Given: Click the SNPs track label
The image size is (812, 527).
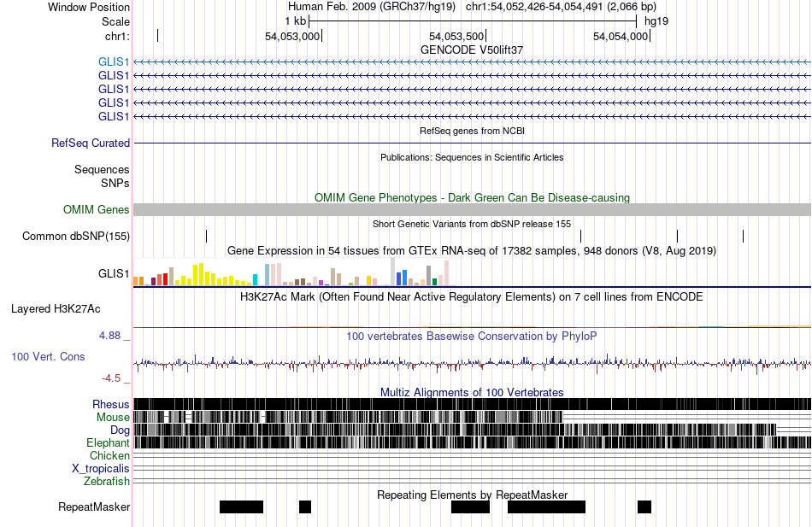Looking at the screenshot, I should click(x=115, y=184).
